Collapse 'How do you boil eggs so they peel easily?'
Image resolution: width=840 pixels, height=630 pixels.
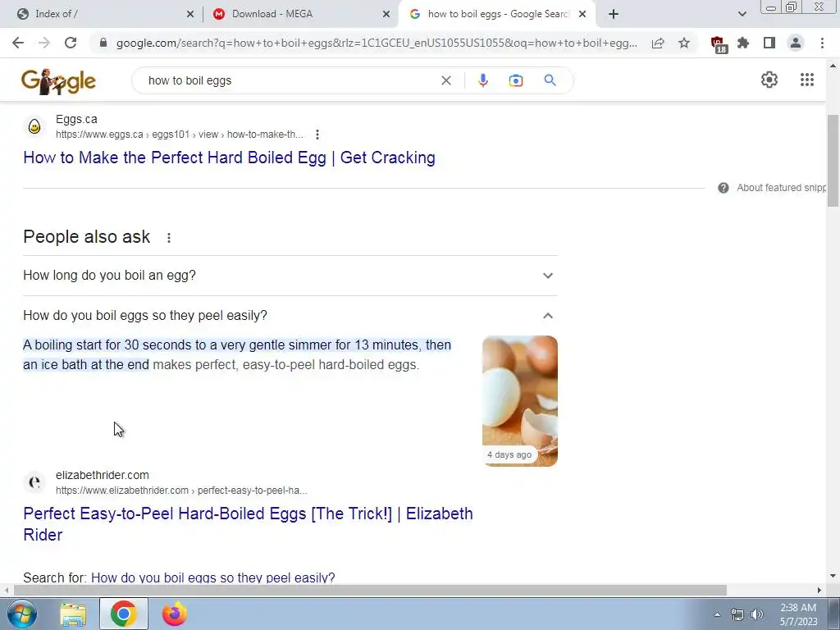coord(290,316)
